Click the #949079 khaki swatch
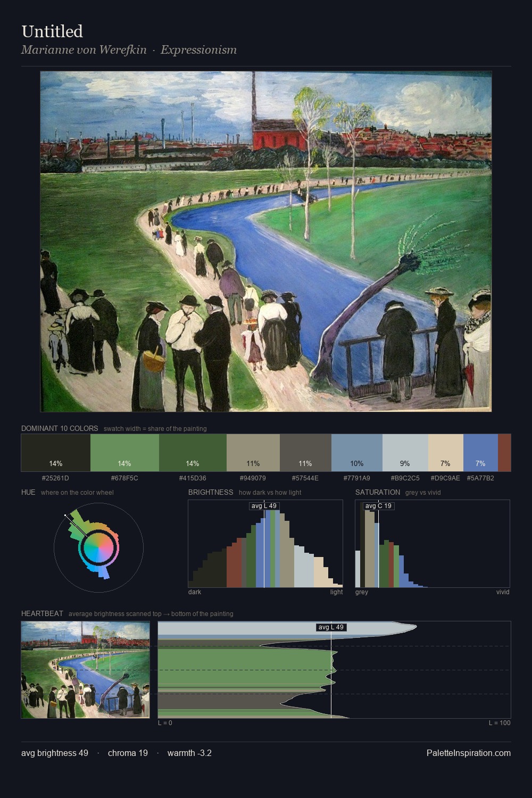 253,453
